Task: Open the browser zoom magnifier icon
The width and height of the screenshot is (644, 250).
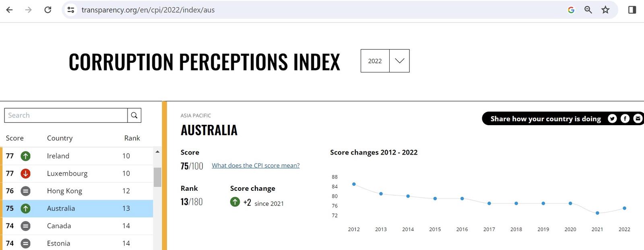Action: 588,10
